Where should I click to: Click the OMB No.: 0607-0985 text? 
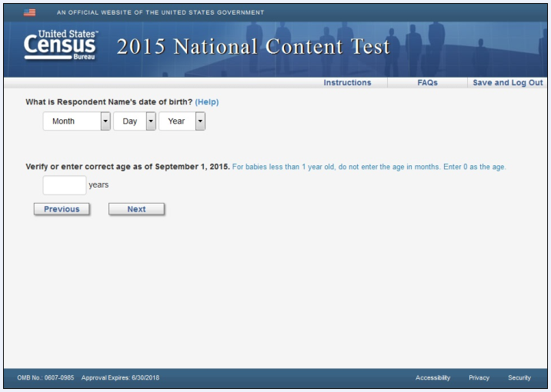click(x=45, y=377)
